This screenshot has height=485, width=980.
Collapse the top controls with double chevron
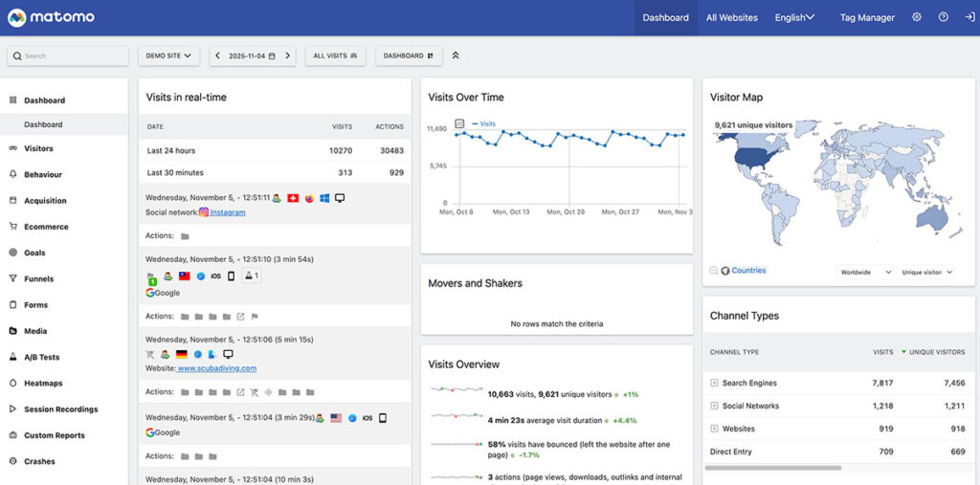click(456, 55)
